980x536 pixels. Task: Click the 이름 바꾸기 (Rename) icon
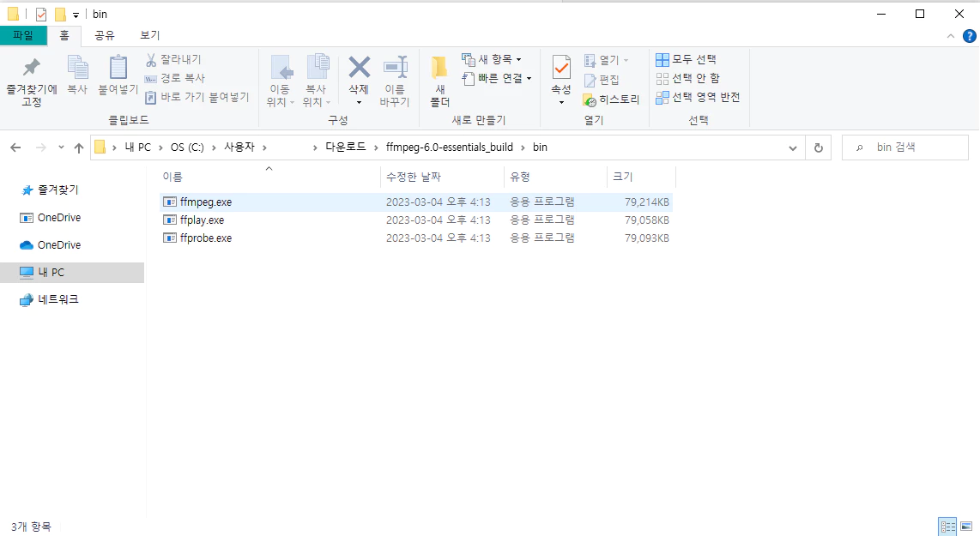(396, 75)
